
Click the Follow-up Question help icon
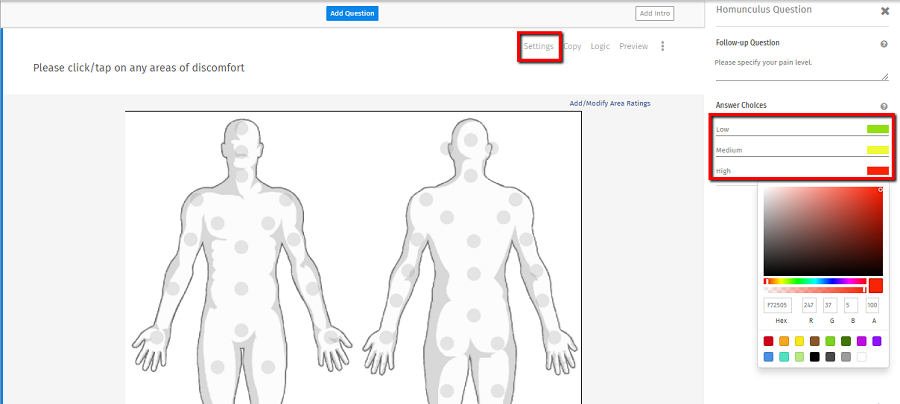(884, 44)
